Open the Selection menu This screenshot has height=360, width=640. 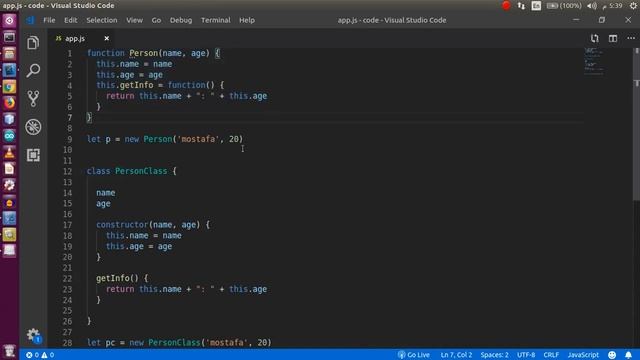[x=102, y=20]
